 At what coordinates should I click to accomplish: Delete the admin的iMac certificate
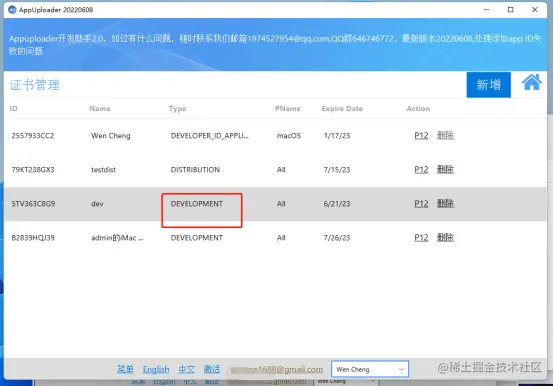(x=445, y=238)
